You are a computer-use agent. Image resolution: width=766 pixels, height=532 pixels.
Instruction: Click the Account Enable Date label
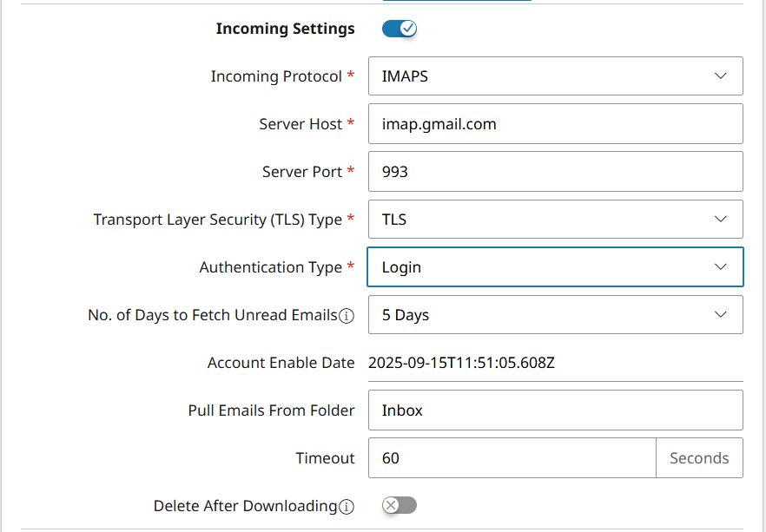[281, 363]
